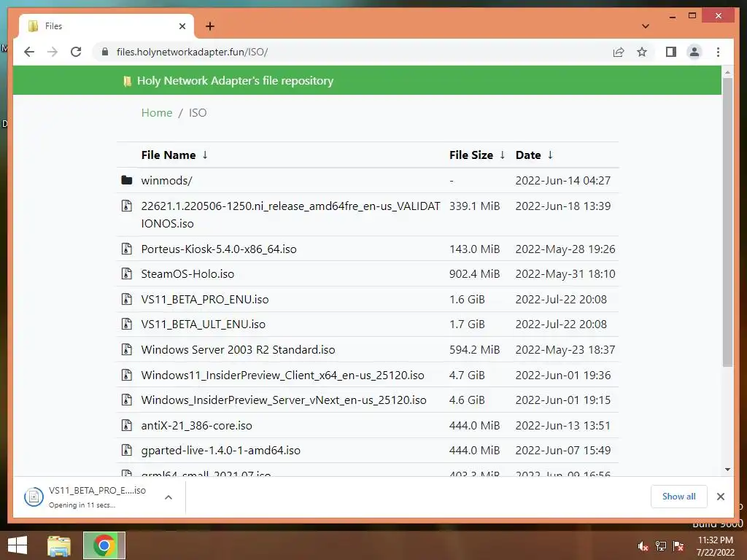
Task: Share this page using the share icon
Action: tap(619, 52)
